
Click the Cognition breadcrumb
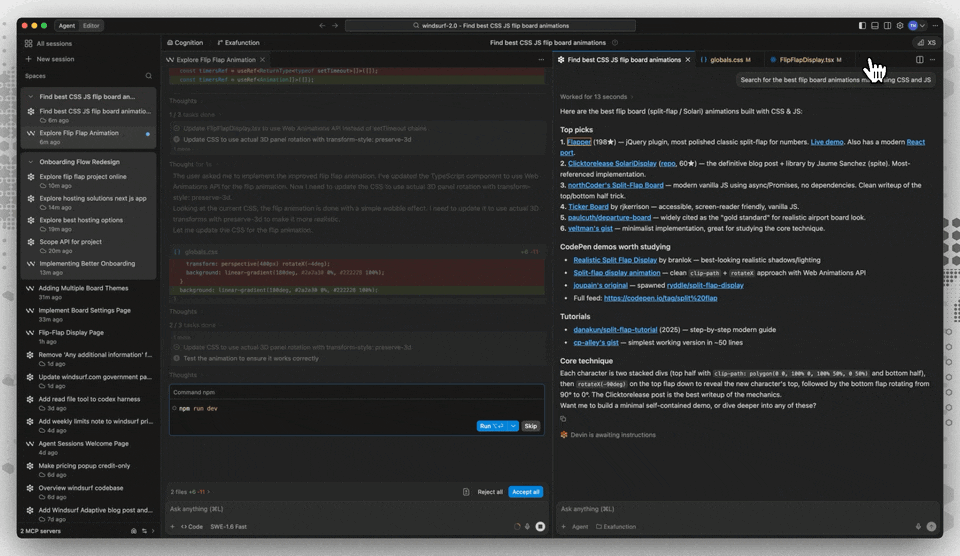click(185, 43)
